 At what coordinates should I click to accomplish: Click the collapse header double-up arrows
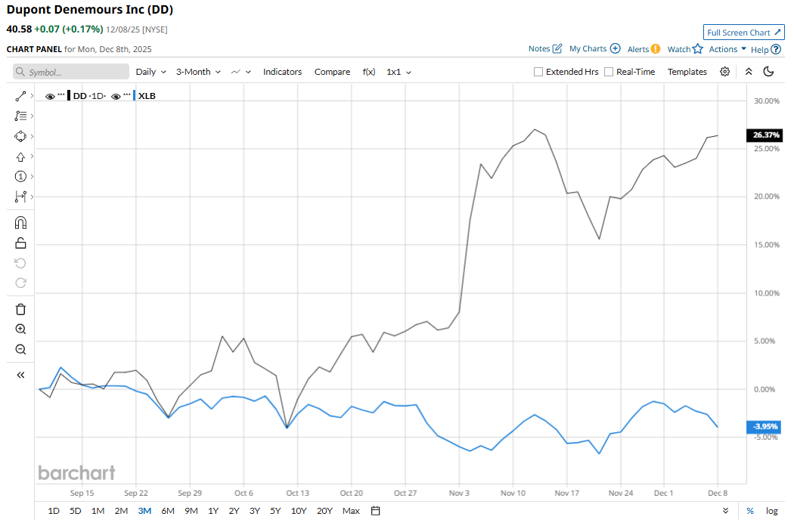pos(749,72)
